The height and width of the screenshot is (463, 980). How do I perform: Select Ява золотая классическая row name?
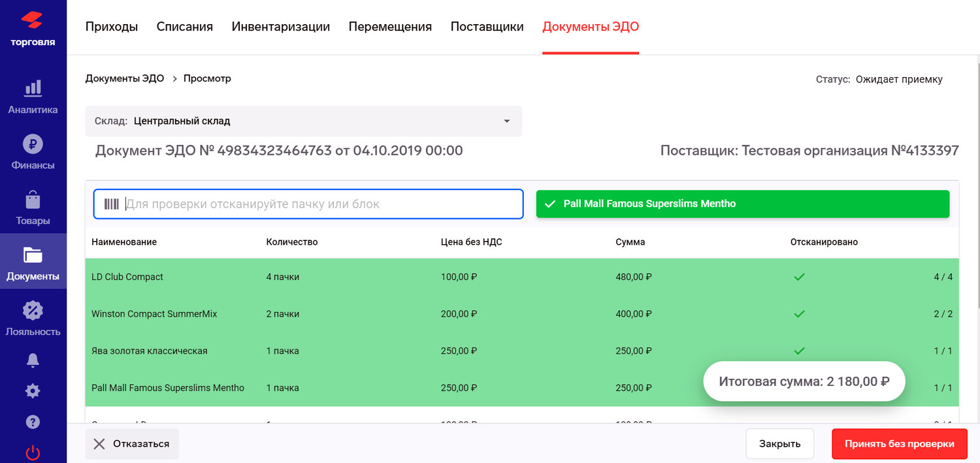click(150, 351)
